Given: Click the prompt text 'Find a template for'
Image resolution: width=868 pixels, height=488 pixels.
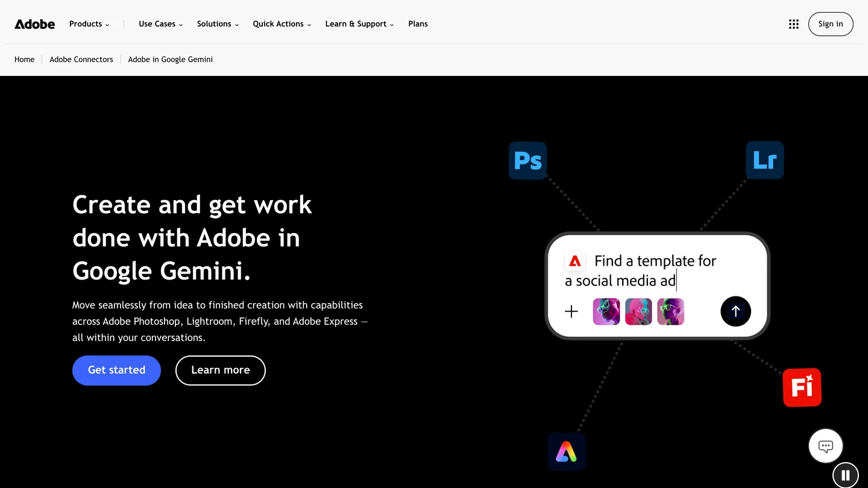Looking at the screenshot, I should (x=655, y=261).
